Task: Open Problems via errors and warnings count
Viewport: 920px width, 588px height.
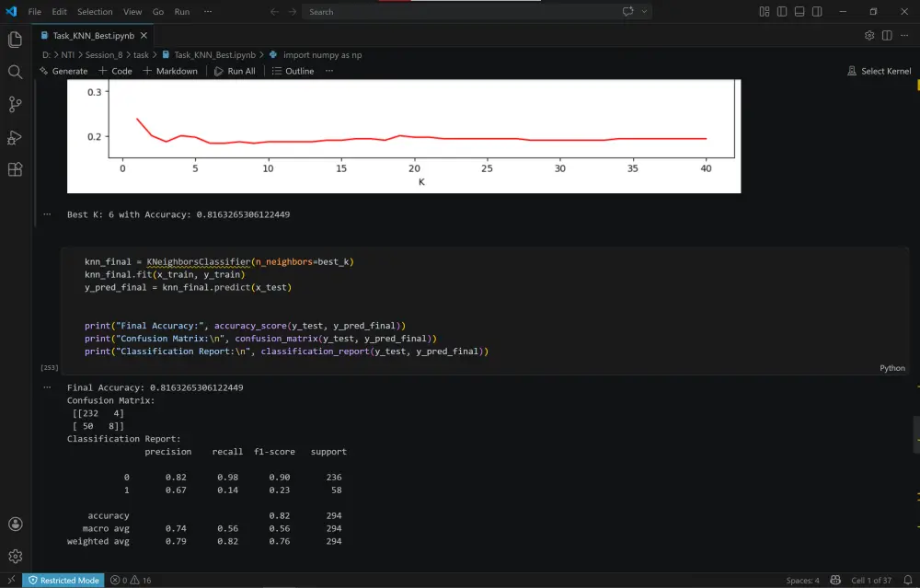Action: point(131,581)
